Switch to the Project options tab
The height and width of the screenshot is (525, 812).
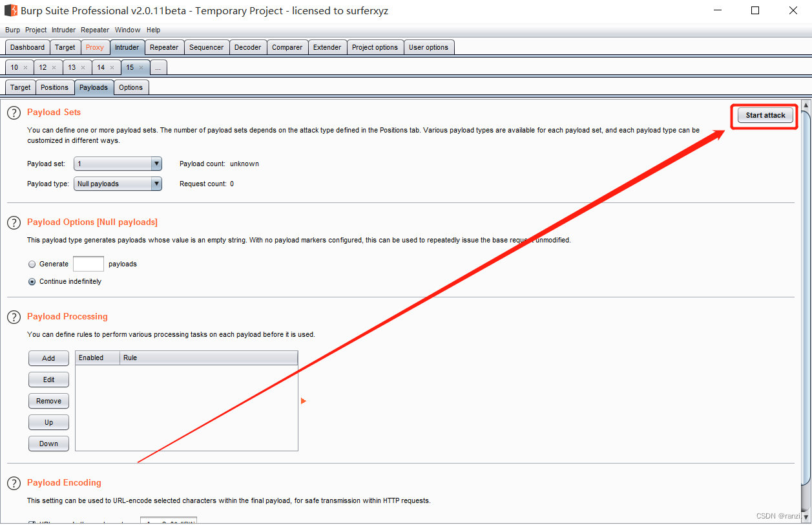pos(375,47)
